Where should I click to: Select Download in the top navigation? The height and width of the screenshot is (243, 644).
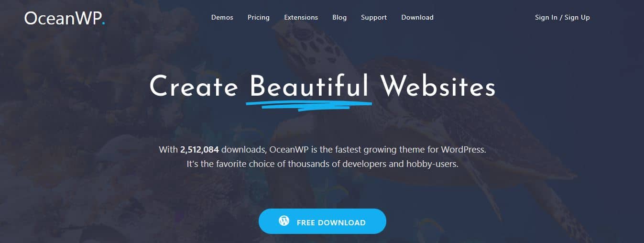(x=417, y=17)
